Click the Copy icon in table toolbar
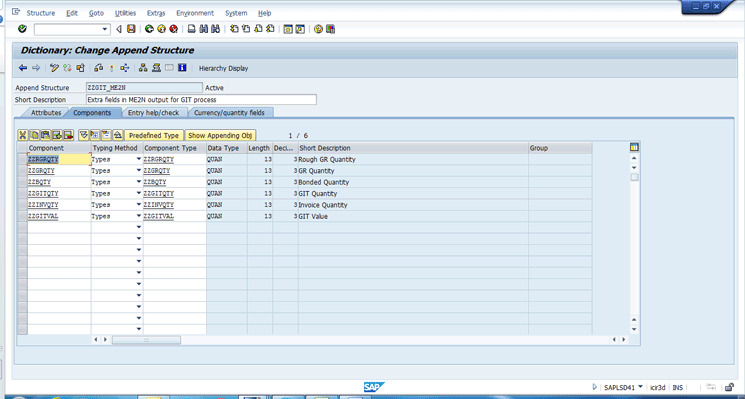This screenshot has width=745, height=399. tap(34, 135)
